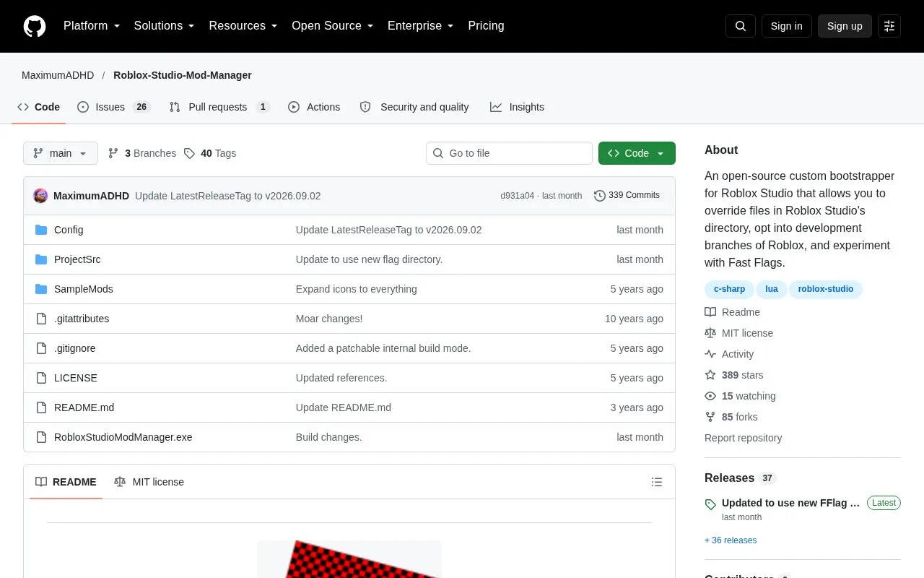Viewport: 924px width, 578px height.
Task: Open the + 36 releases link
Action: coord(731,540)
